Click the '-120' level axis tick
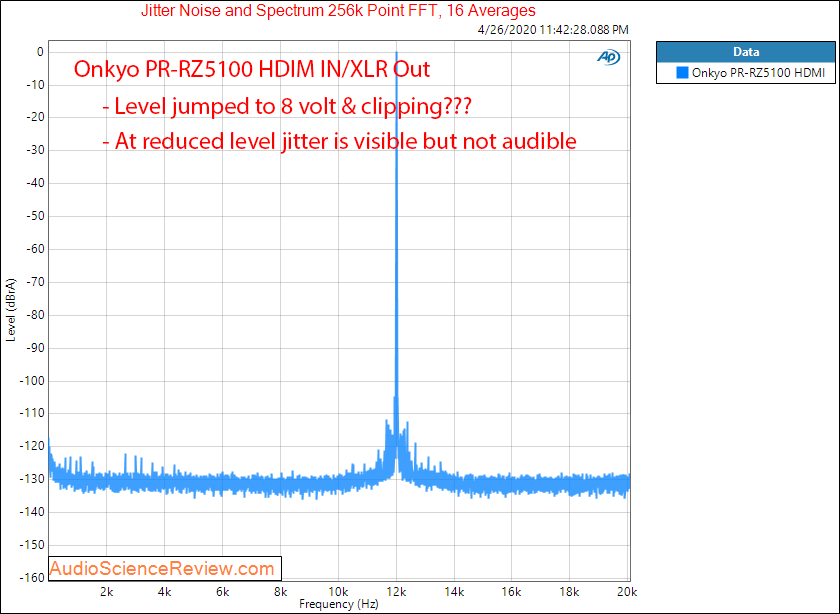 33,446
